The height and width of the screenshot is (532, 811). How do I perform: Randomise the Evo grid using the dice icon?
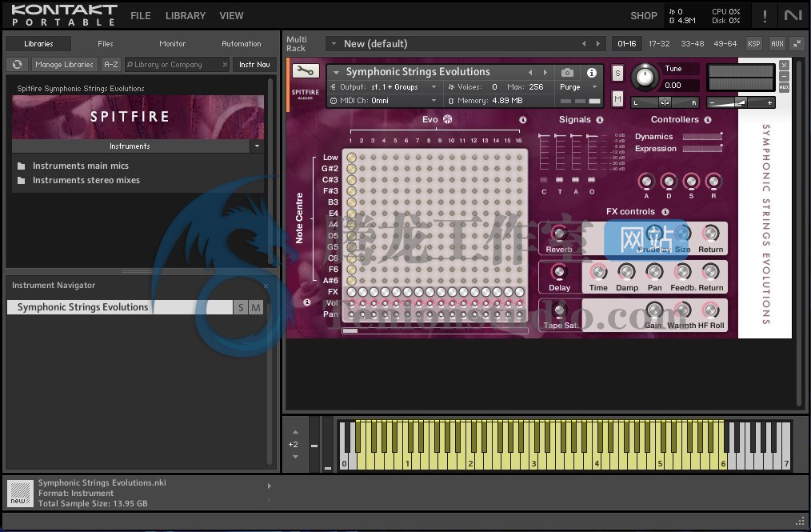pyautogui.click(x=447, y=119)
